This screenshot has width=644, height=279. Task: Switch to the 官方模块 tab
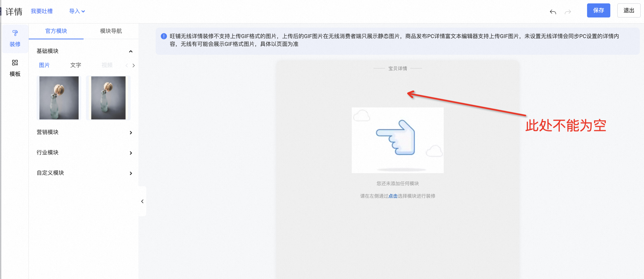pyautogui.click(x=56, y=31)
